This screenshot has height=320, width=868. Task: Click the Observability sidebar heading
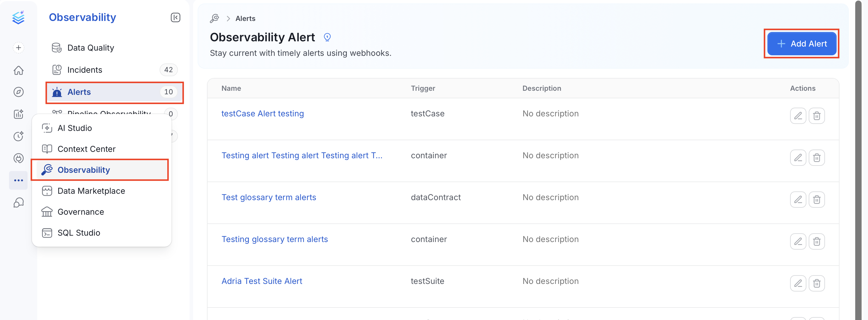(83, 17)
